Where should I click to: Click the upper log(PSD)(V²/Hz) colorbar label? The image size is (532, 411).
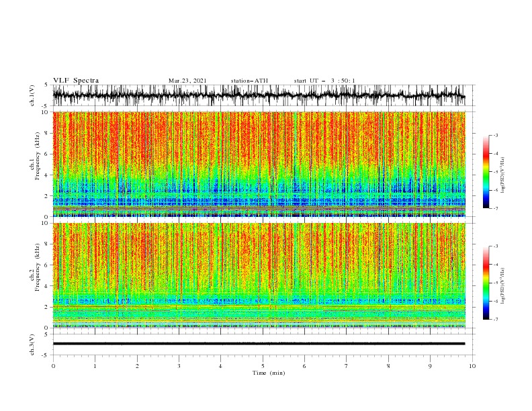503,175
